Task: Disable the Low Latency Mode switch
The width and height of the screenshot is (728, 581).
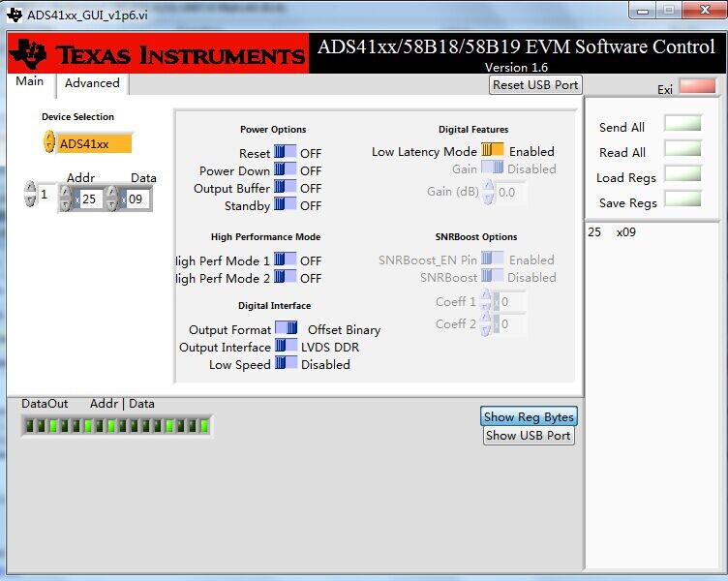Action: coord(492,149)
